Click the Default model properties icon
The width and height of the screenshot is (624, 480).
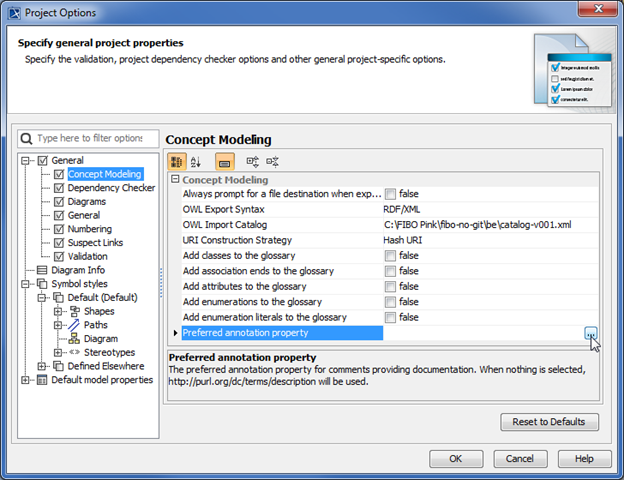pyautogui.click(x=42, y=380)
